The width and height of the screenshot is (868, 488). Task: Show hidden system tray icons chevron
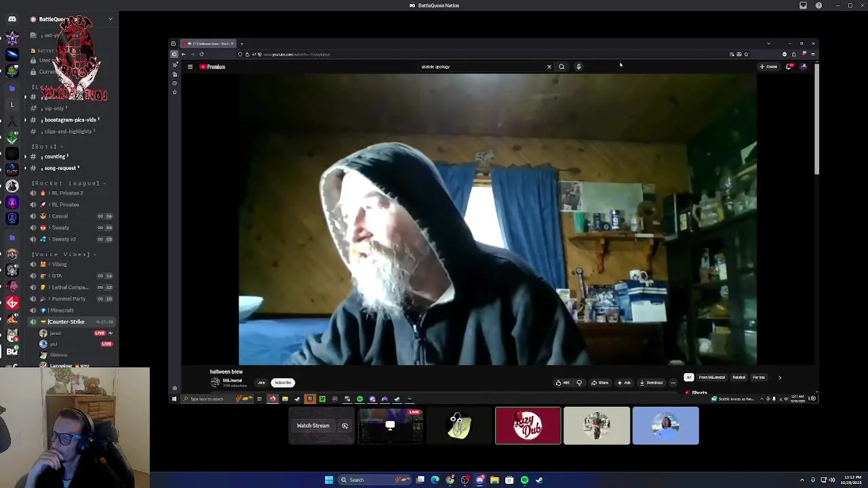click(x=802, y=480)
